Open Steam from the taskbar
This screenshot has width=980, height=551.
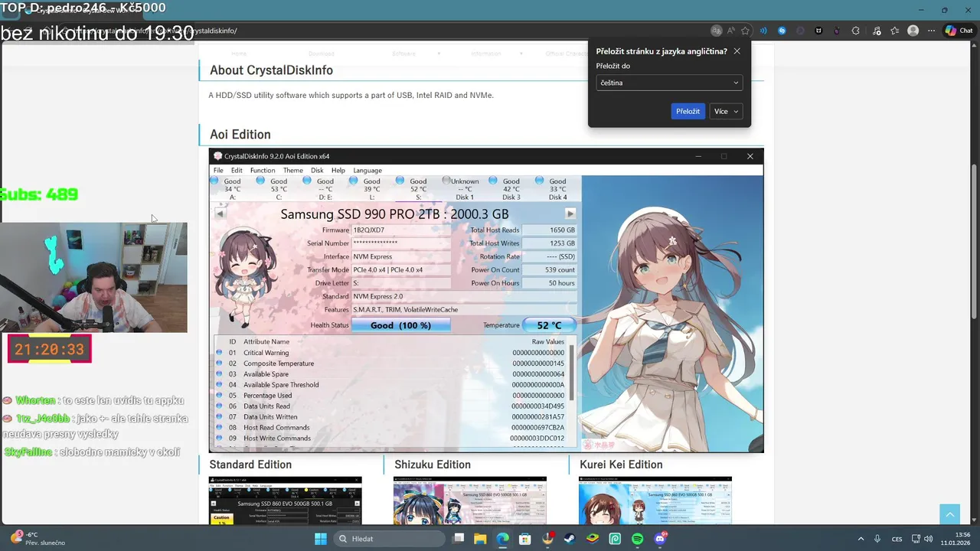[x=570, y=539]
